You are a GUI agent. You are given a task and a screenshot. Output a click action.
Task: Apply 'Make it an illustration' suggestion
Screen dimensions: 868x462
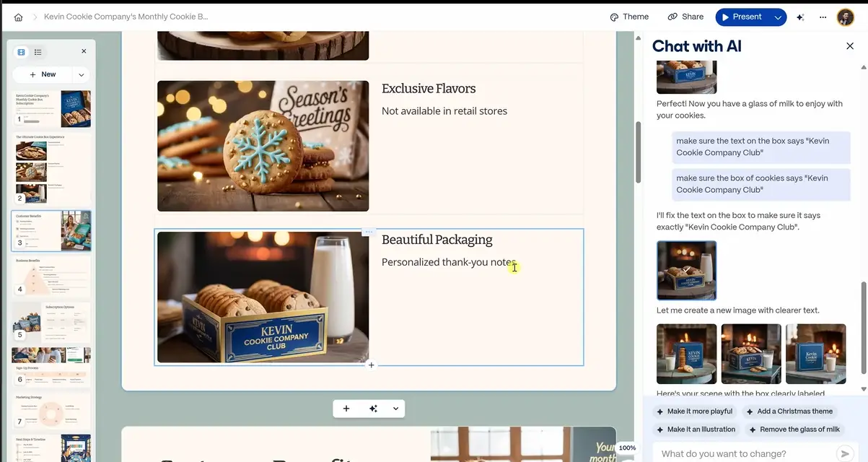coord(696,430)
